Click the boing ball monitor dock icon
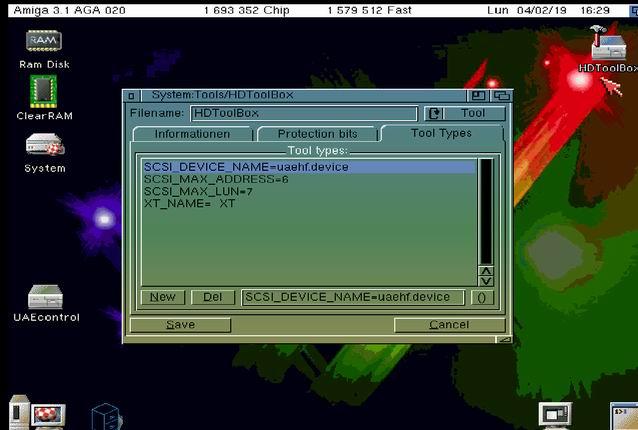The height and width of the screenshot is (430, 638). pyautogui.click(x=48, y=416)
